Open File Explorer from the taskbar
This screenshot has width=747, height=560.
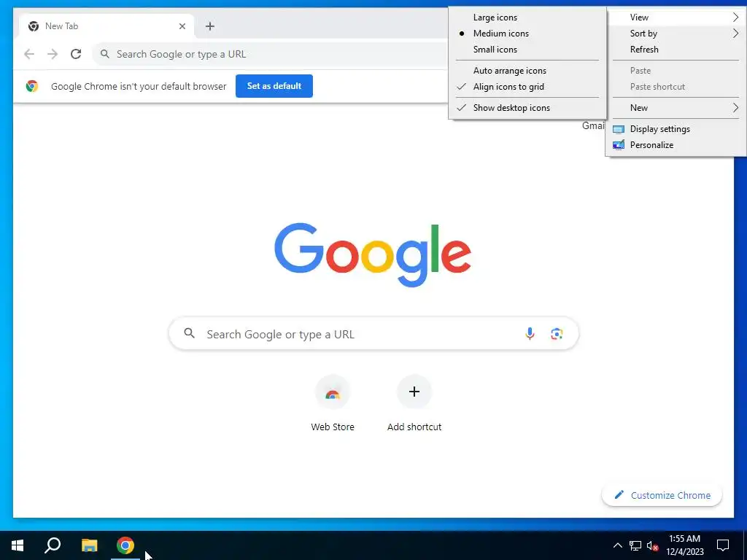click(x=89, y=545)
